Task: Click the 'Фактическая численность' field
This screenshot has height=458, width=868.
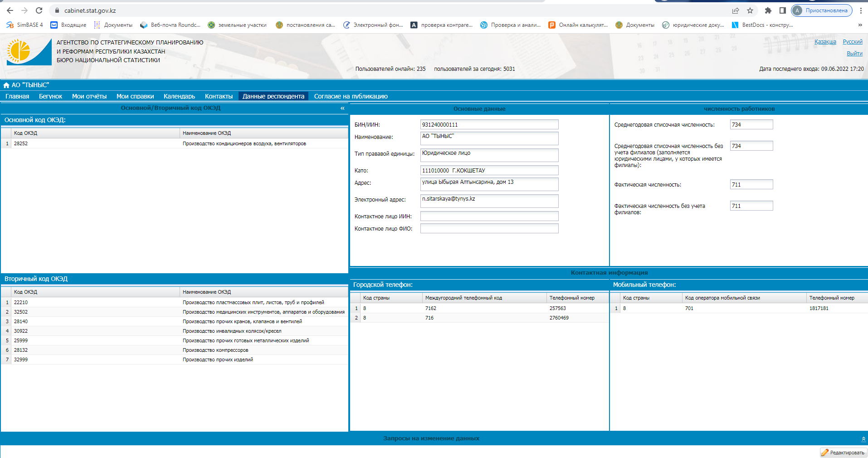Action: [751, 184]
